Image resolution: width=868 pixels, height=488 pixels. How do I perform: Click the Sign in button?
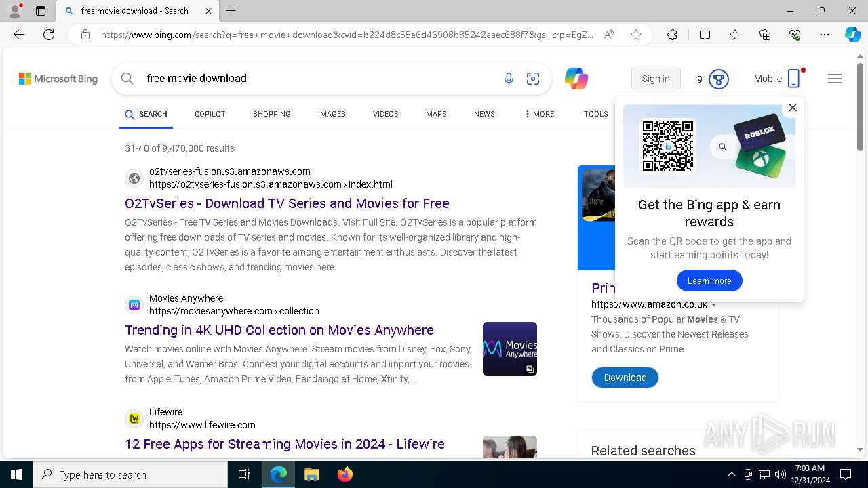(656, 79)
